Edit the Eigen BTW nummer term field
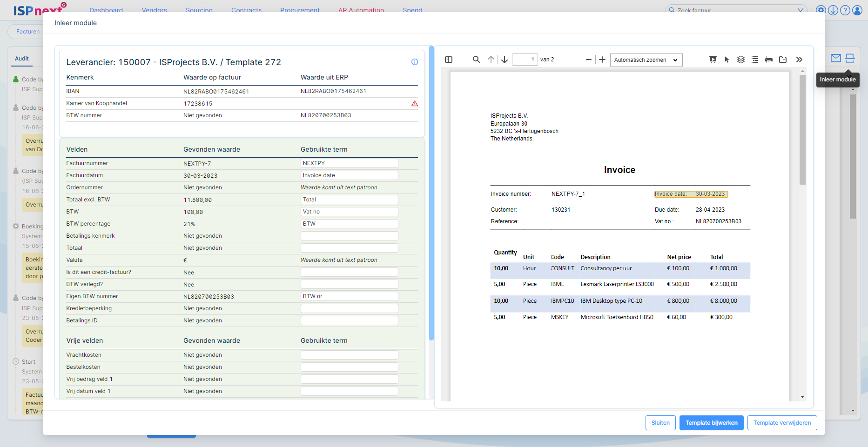 pyautogui.click(x=349, y=296)
